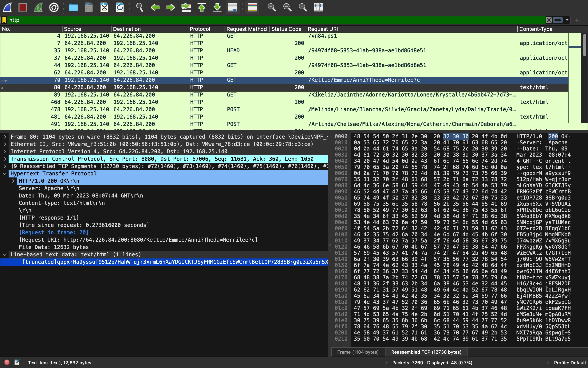The image size is (588, 368).
Task: Find a packet magnifier icon
Action: pos(139,8)
